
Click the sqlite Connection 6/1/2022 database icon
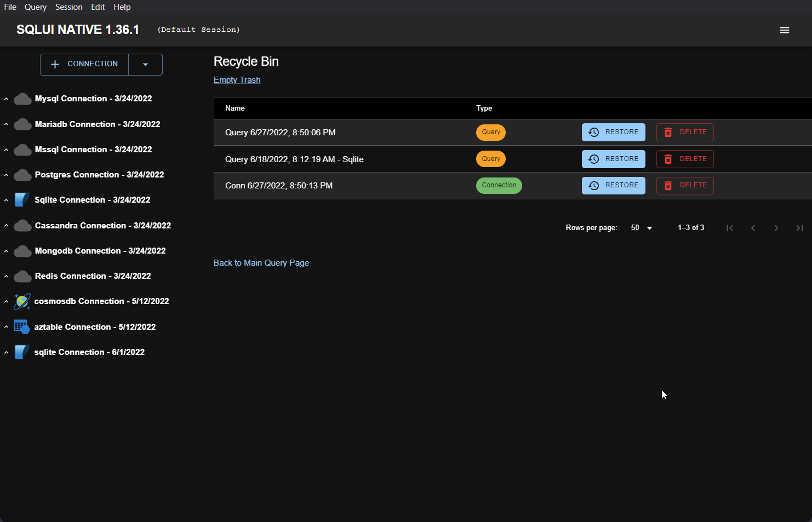(x=22, y=352)
